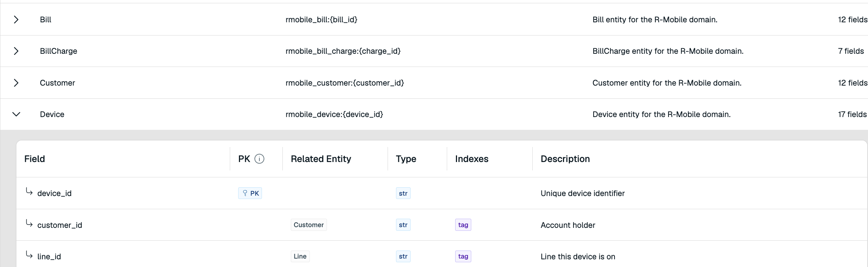868x267 pixels.
Task: Click the tag index badge for line_id
Action: 463,256
